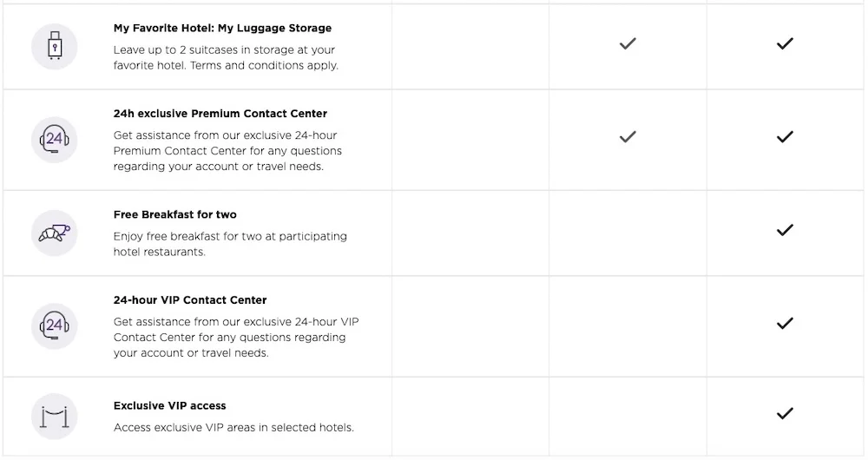868x460 pixels.
Task: Click the croissant free breakfast icon
Action: [x=54, y=233]
